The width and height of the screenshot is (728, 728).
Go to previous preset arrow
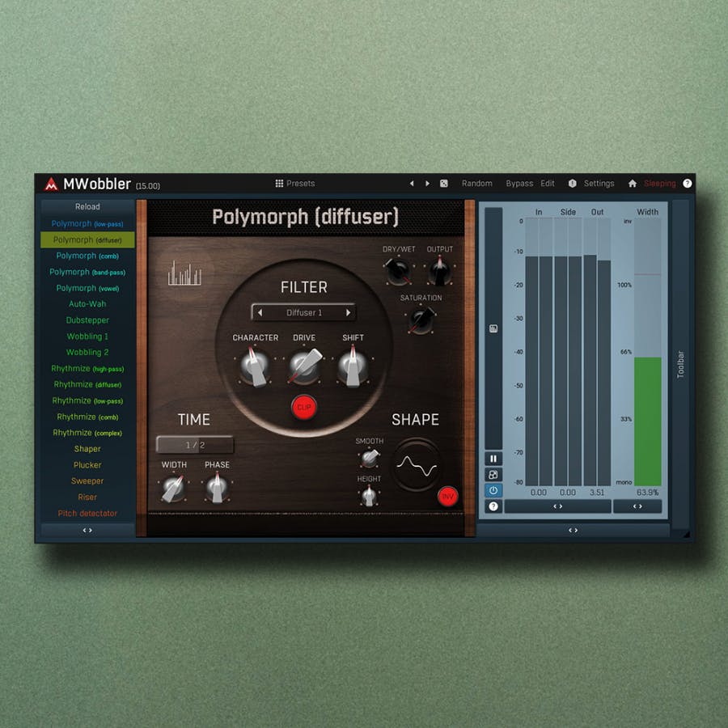[412, 184]
